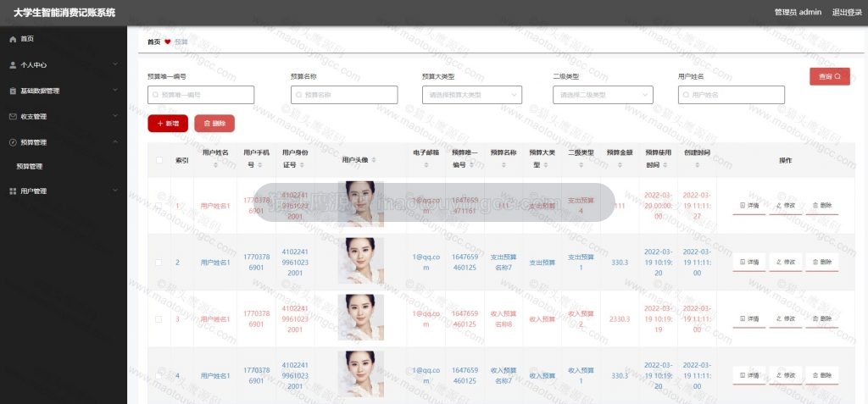Expand 基础数据管理 menu chevron
This screenshot has width=868, height=404.
(x=115, y=91)
